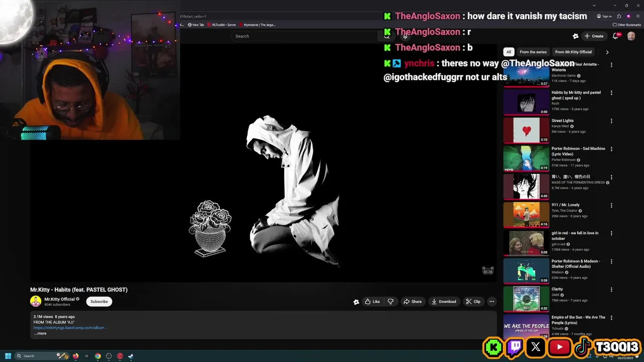Open the account avatar menu

click(631, 36)
